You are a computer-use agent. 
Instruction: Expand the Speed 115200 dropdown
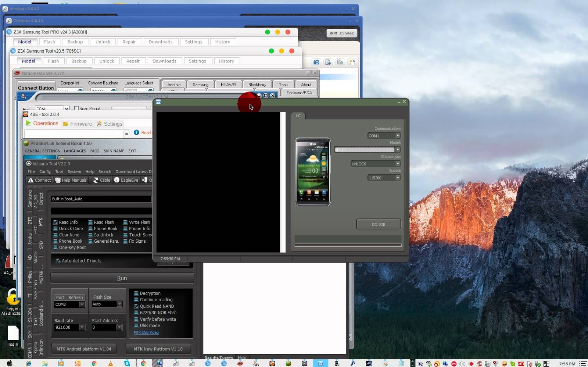pyautogui.click(x=384, y=178)
